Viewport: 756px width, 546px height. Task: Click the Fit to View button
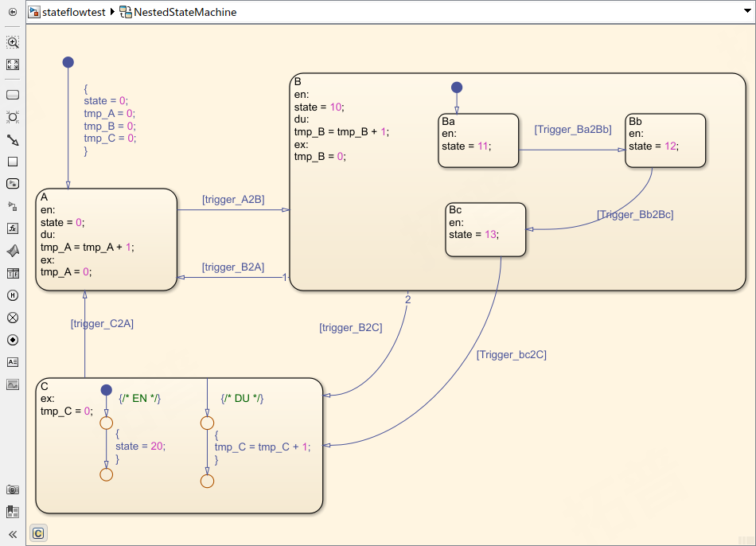(x=13, y=64)
